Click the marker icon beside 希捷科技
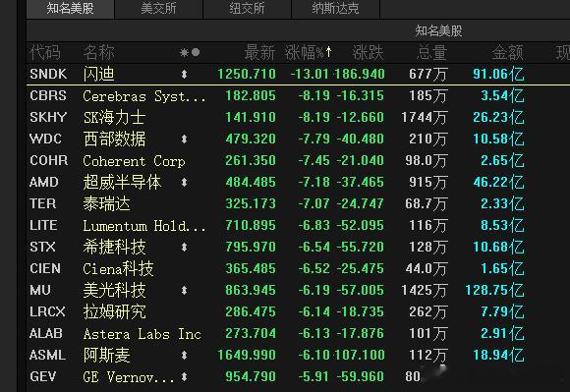The height and width of the screenshot is (392, 570). tap(185, 247)
